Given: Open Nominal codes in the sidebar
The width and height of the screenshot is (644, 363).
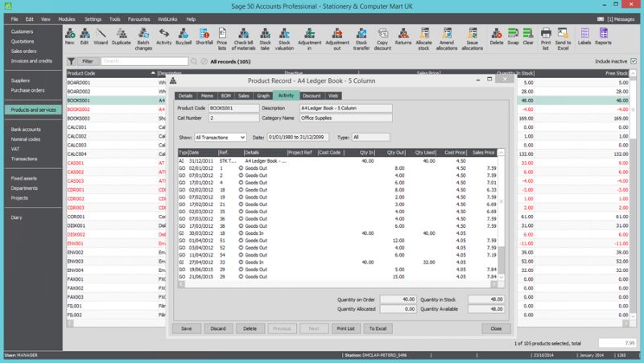Looking at the screenshot, I should 26,139.
